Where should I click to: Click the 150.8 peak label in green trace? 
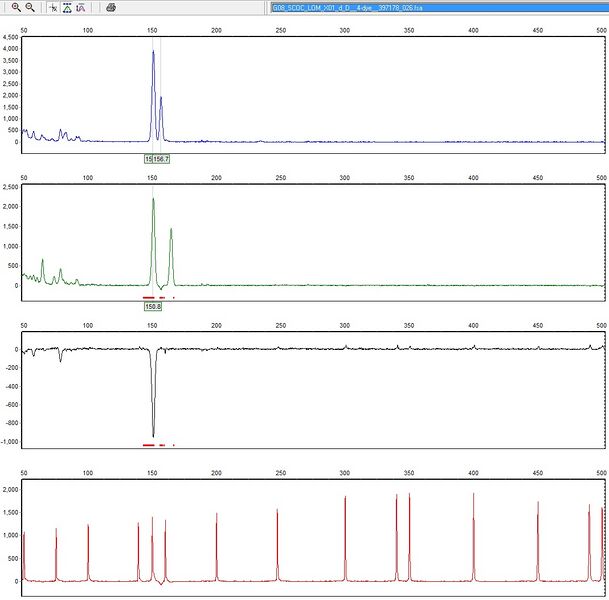click(x=153, y=306)
